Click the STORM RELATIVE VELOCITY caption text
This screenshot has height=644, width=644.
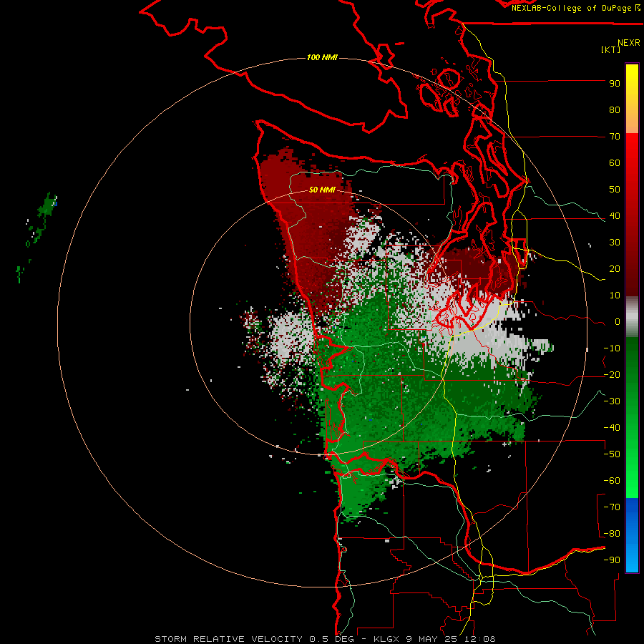(x=228, y=639)
